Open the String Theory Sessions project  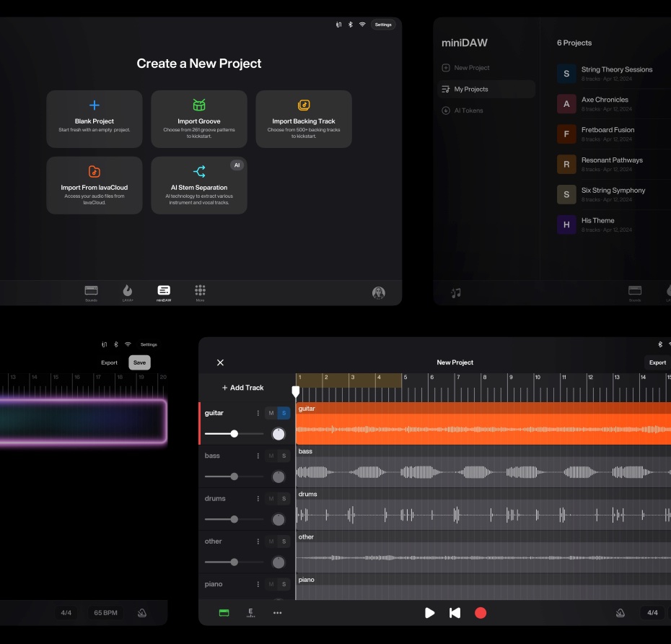point(616,70)
